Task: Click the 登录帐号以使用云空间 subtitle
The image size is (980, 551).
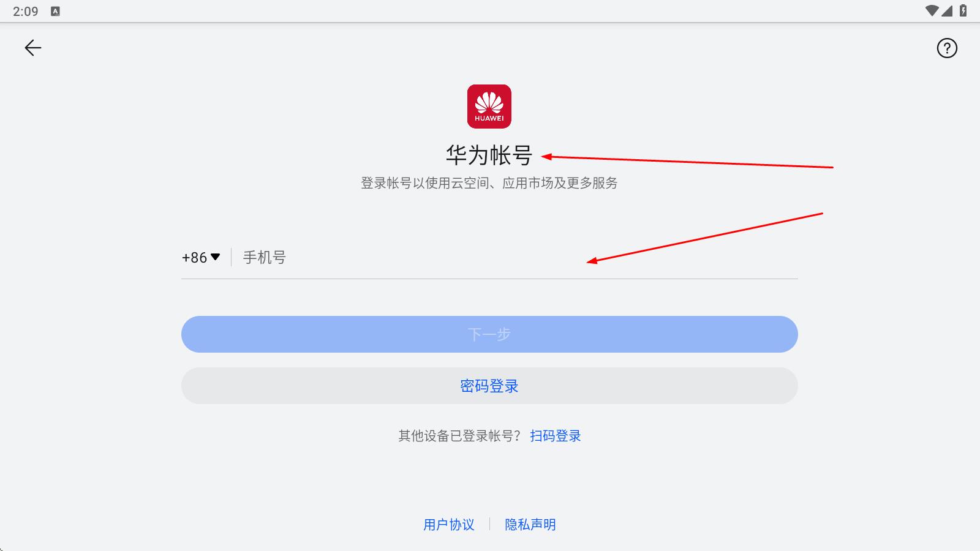Action: (x=489, y=183)
